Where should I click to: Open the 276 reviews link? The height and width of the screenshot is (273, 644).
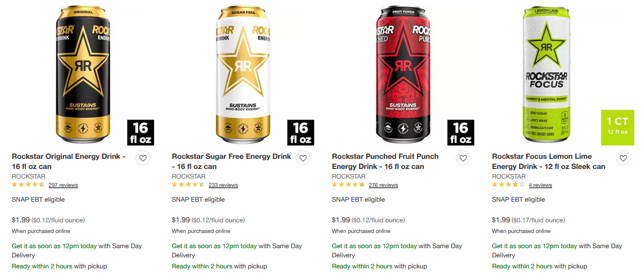[383, 185]
